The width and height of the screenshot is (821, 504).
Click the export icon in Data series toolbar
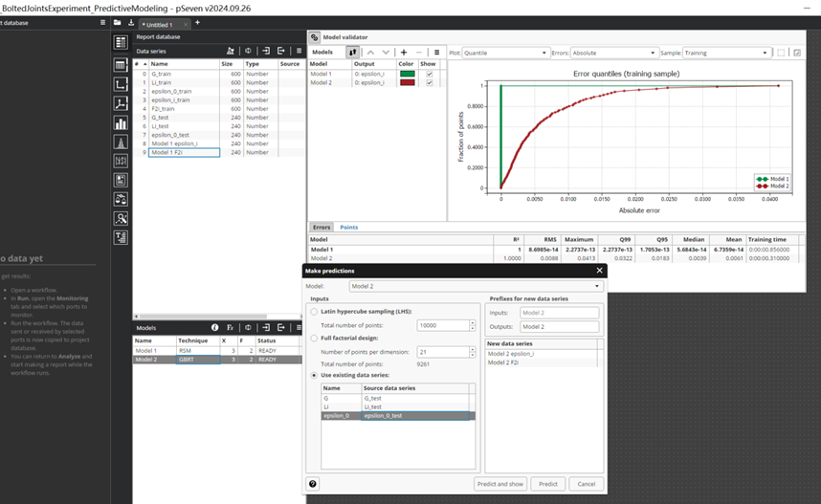tap(281, 51)
